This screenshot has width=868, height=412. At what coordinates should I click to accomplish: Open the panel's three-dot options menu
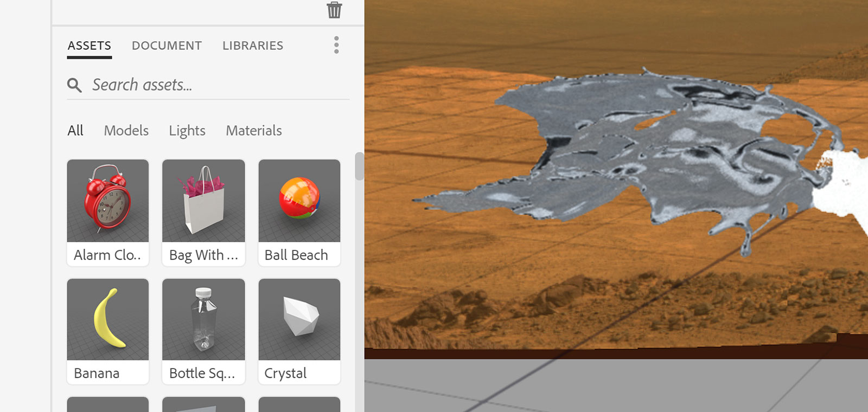point(336,45)
